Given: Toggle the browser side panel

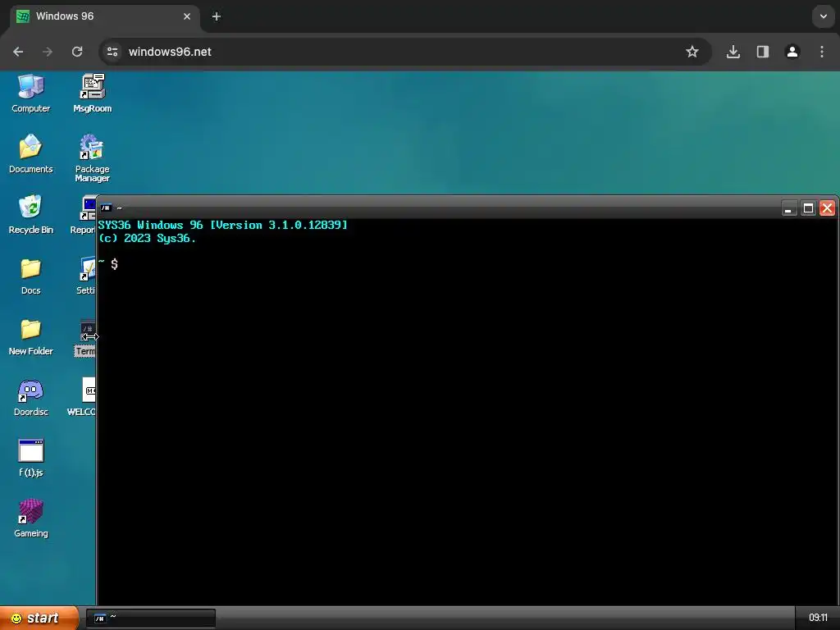Looking at the screenshot, I should [x=763, y=52].
